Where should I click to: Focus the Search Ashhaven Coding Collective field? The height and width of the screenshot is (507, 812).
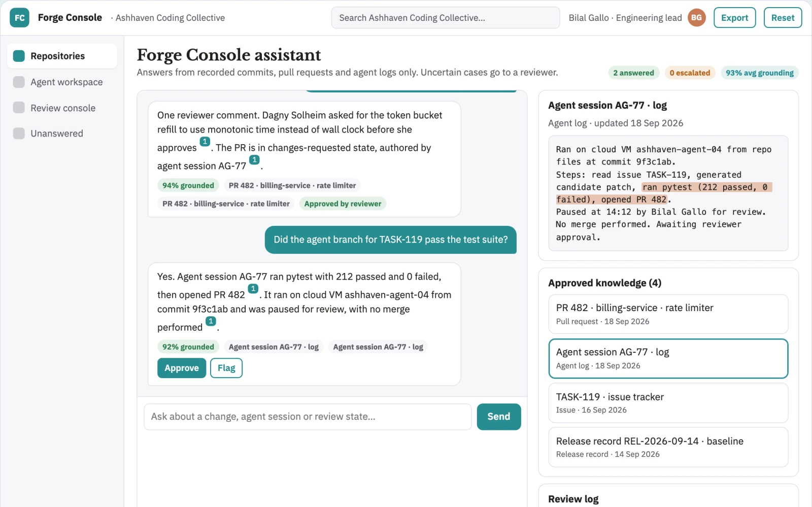point(445,18)
